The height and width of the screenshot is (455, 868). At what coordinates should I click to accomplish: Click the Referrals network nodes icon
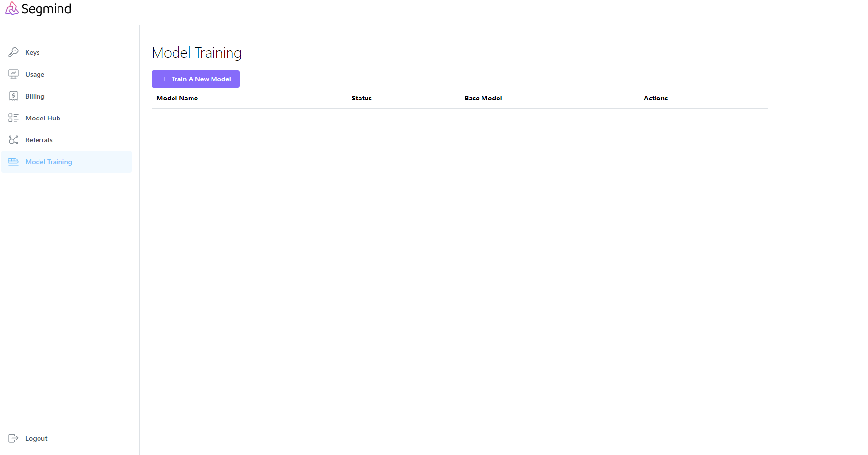[13, 140]
